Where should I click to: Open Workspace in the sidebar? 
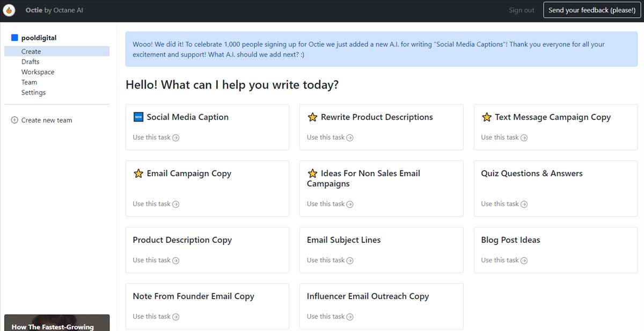tap(38, 72)
